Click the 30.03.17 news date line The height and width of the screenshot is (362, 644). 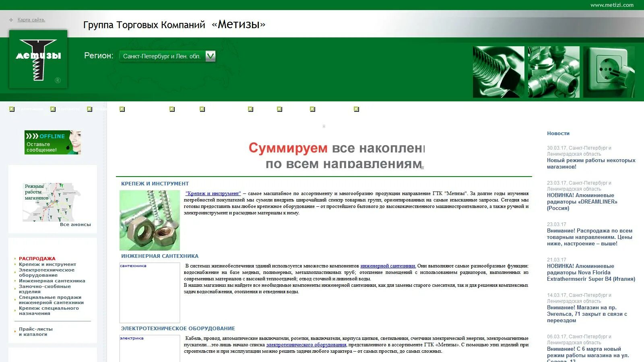coord(579,151)
